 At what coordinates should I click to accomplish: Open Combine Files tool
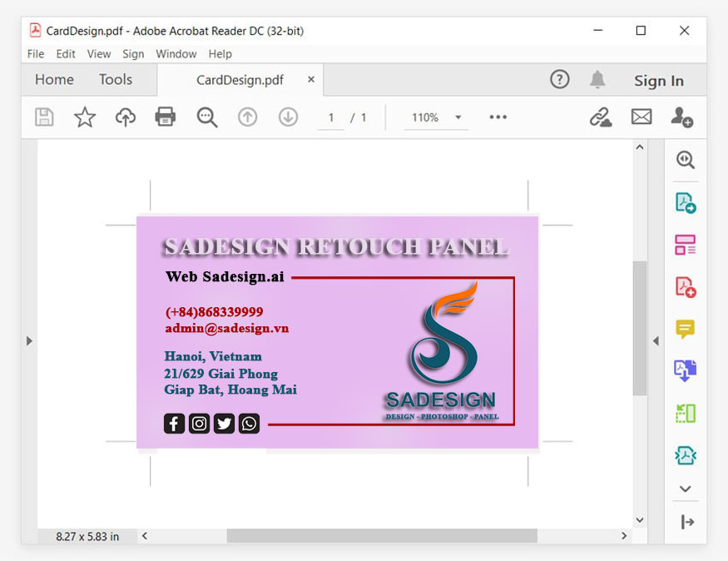686,370
